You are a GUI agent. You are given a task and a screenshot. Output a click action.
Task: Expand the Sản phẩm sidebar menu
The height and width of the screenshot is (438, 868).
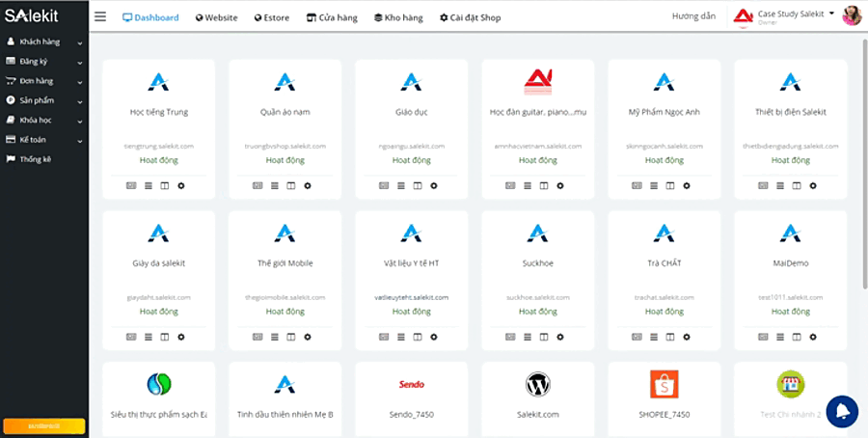pos(44,100)
